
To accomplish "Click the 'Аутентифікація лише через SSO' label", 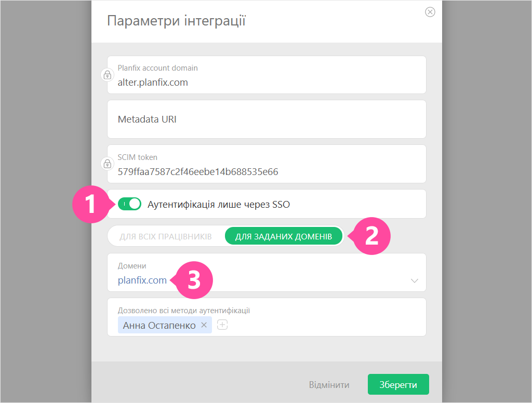I will [x=218, y=205].
